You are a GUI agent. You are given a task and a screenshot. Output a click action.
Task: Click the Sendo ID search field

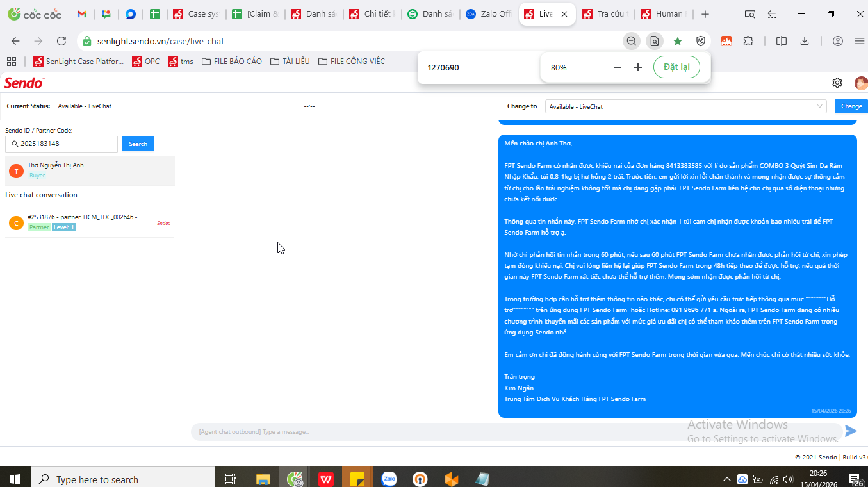(x=61, y=144)
